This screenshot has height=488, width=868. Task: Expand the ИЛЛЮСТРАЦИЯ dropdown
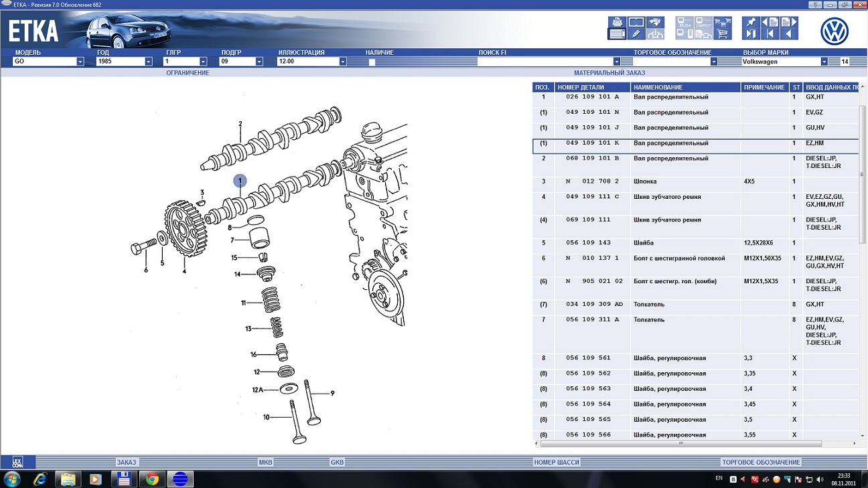(343, 62)
